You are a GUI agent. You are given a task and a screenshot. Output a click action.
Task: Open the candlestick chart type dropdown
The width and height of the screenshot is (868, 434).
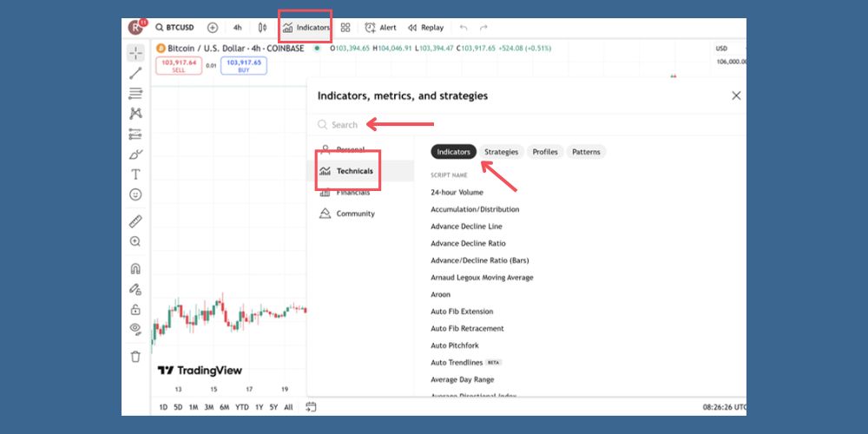click(x=262, y=28)
